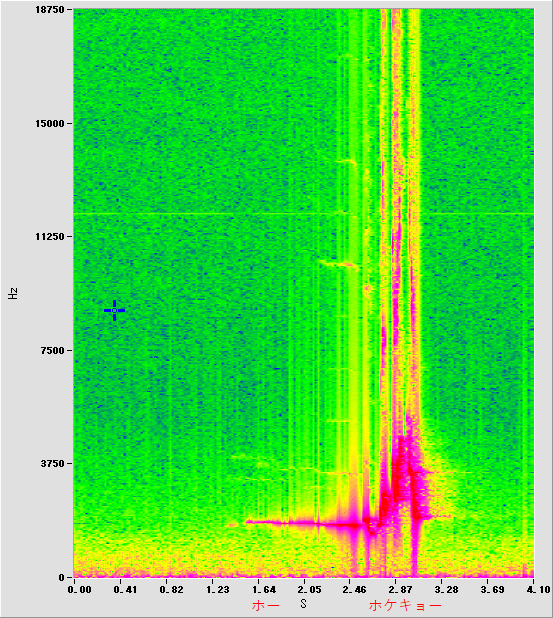Click the 2.87 second time label

click(400, 590)
